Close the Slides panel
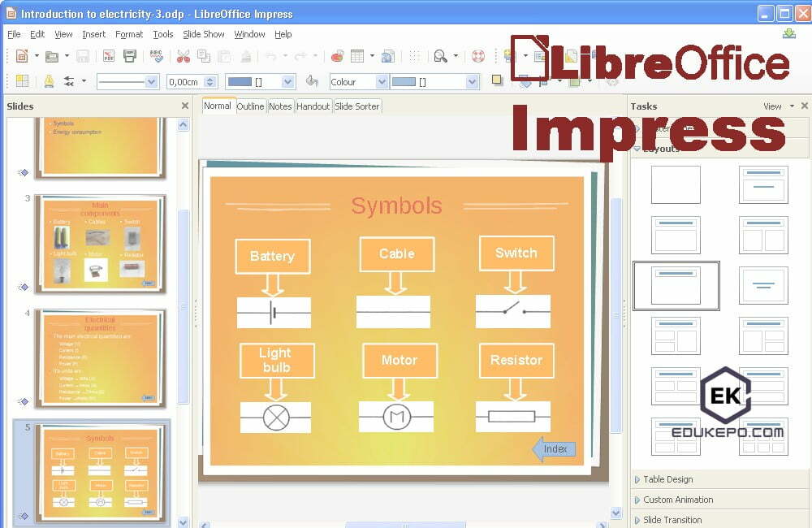 pyautogui.click(x=184, y=106)
